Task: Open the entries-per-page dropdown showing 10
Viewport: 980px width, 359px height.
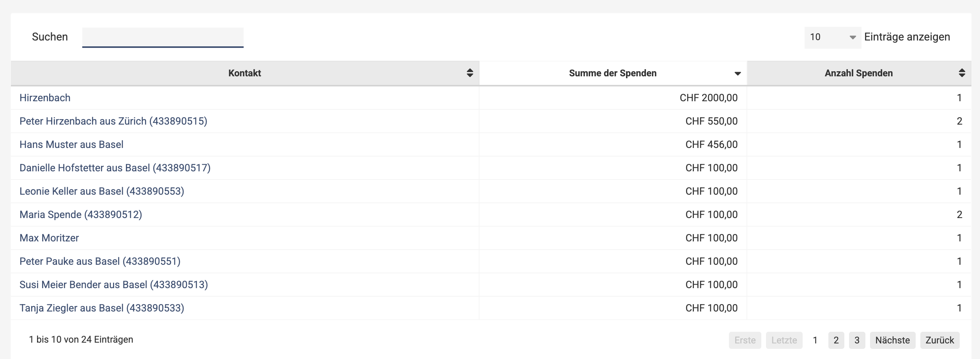Action: (x=832, y=37)
